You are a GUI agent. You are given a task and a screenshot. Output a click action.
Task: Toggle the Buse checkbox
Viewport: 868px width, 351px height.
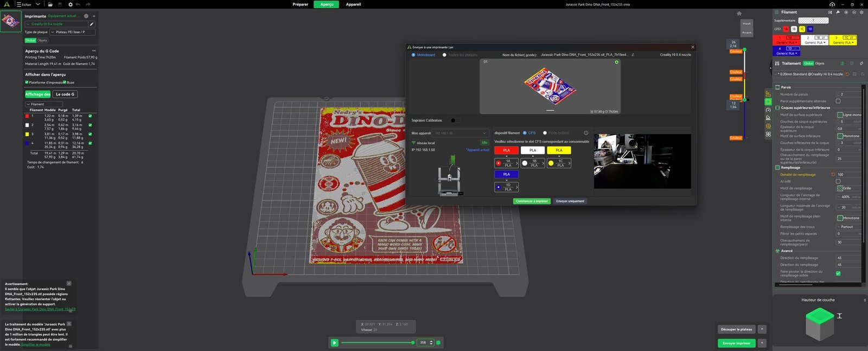tap(65, 82)
